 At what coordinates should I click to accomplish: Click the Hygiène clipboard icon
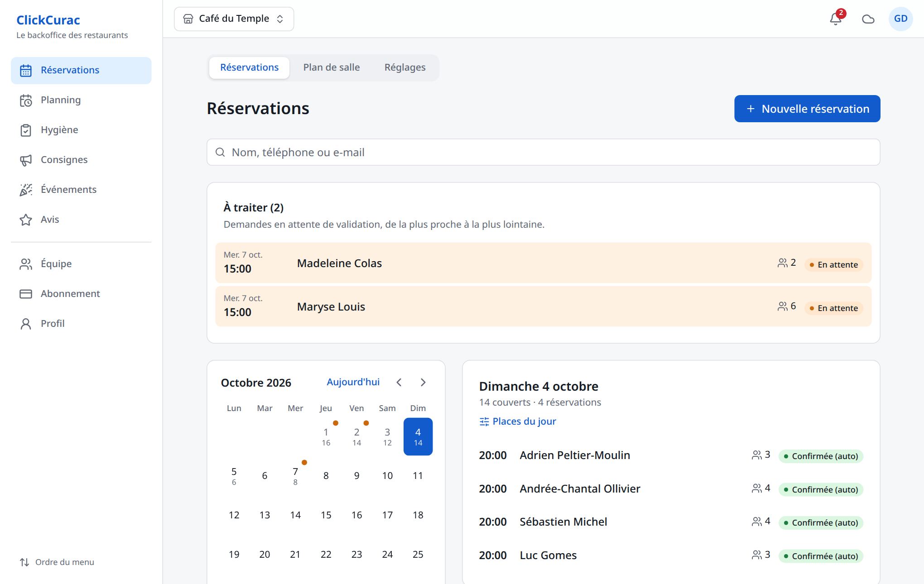click(x=26, y=130)
